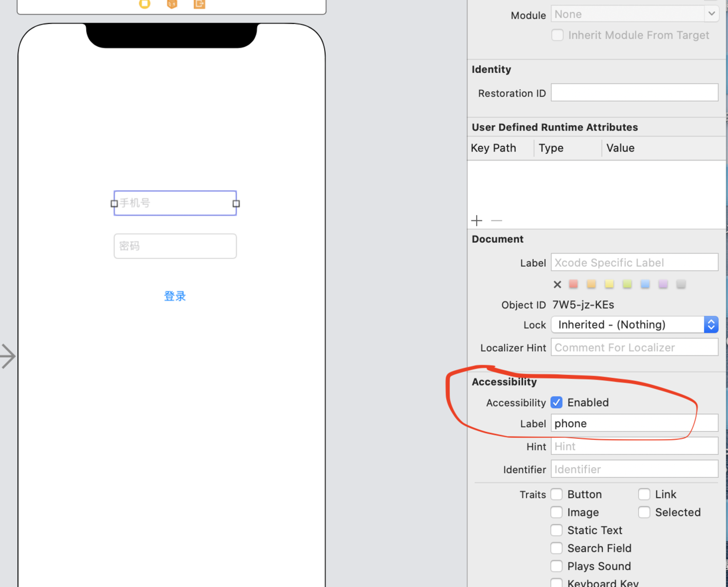Click the Key Path column header

point(493,148)
